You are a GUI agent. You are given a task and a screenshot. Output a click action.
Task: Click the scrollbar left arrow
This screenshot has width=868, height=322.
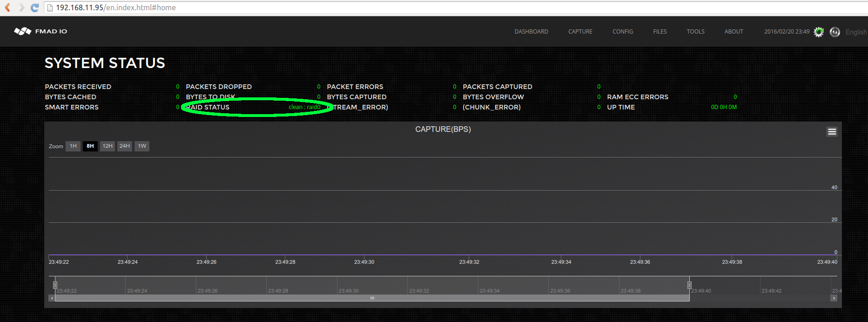pyautogui.click(x=52, y=298)
